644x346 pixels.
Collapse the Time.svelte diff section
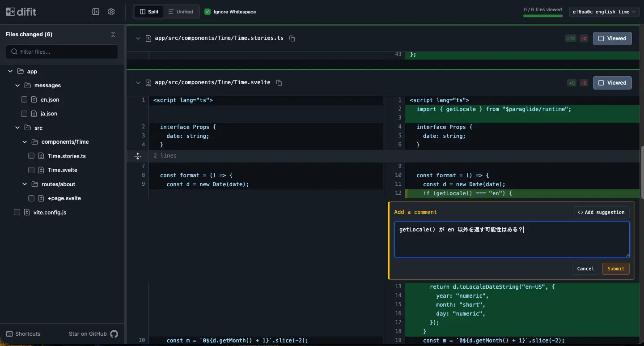(x=138, y=83)
